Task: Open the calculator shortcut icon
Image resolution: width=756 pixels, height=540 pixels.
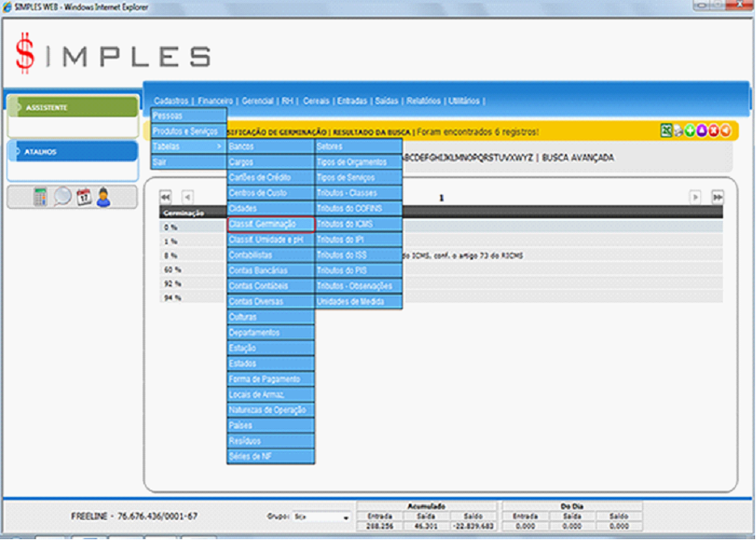Action: (x=40, y=197)
